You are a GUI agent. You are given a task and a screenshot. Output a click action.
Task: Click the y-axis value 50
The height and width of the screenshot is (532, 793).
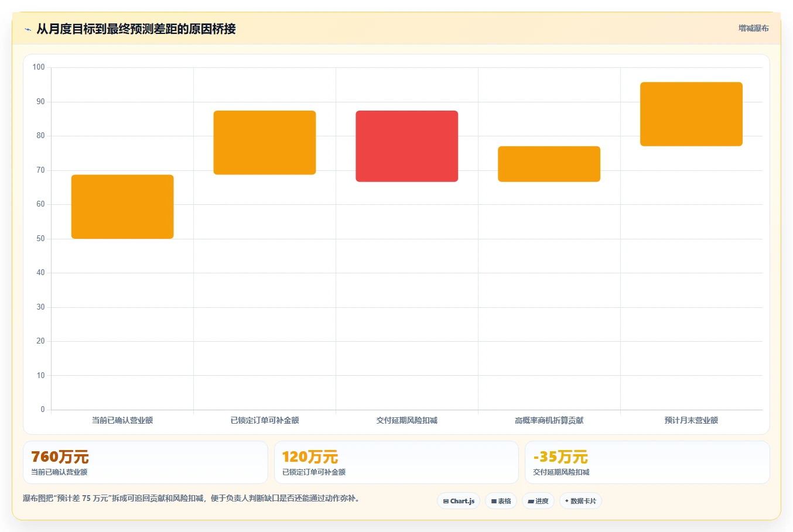40,239
